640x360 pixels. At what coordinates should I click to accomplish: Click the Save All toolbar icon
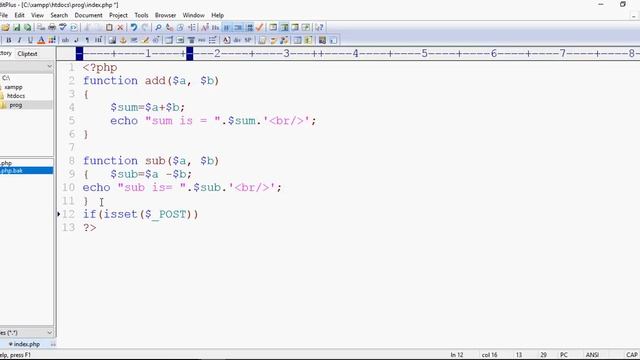[27, 27]
